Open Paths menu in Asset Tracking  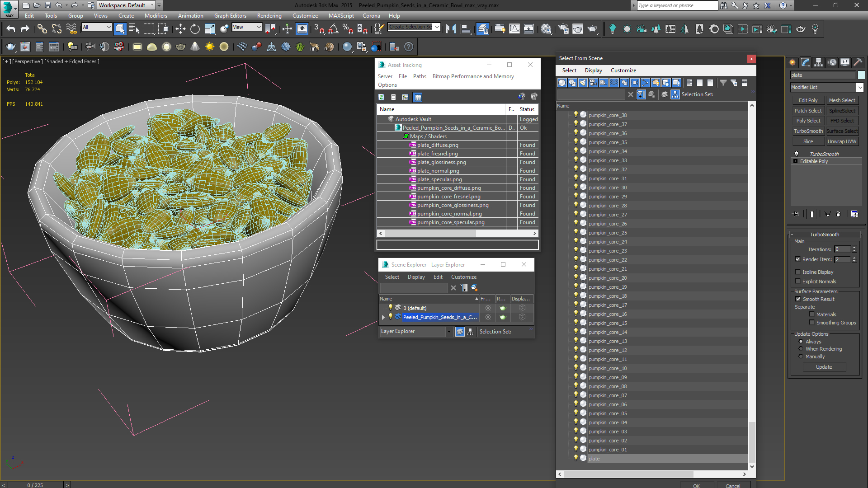tap(420, 76)
